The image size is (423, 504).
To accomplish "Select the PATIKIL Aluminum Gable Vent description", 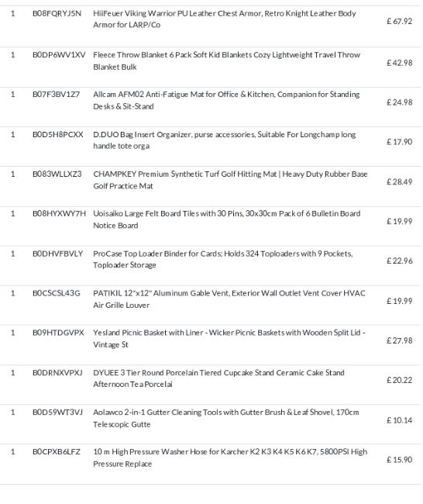I will (229, 299).
